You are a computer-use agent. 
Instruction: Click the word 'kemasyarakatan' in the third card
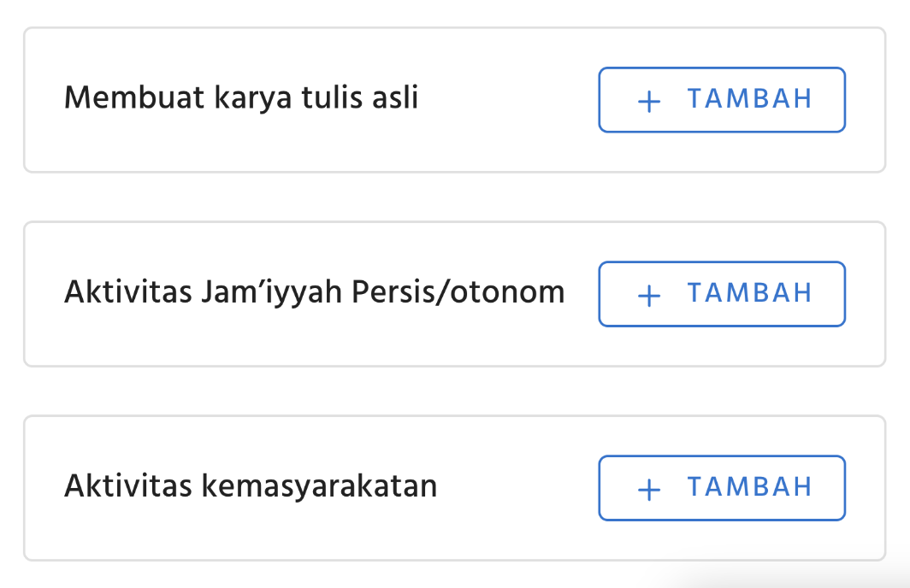(x=319, y=487)
